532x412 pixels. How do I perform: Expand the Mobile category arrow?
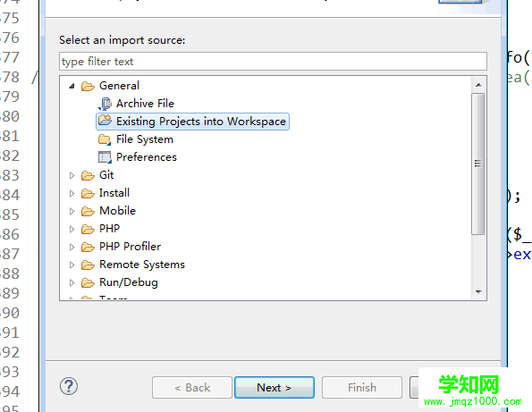[x=72, y=211]
